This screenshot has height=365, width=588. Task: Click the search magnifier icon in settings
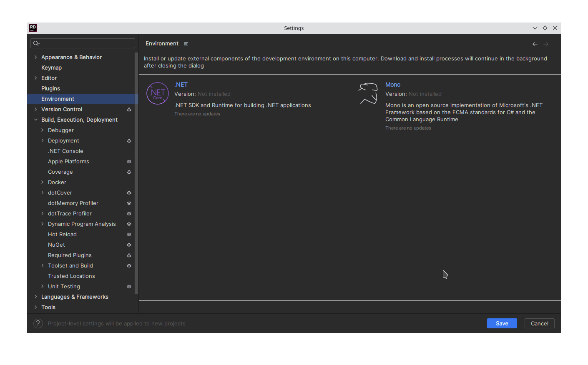pyautogui.click(x=36, y=43)
